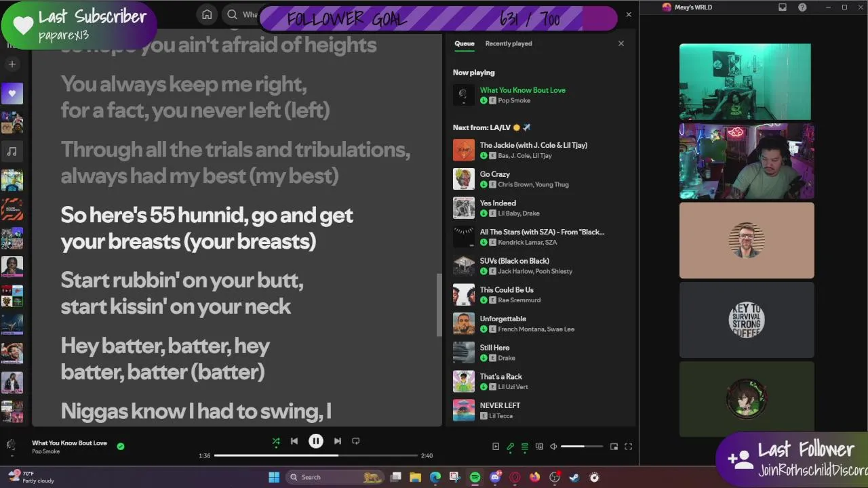Open Opera from the taskbar
868x488 pixels.
(x=515, y=477)
